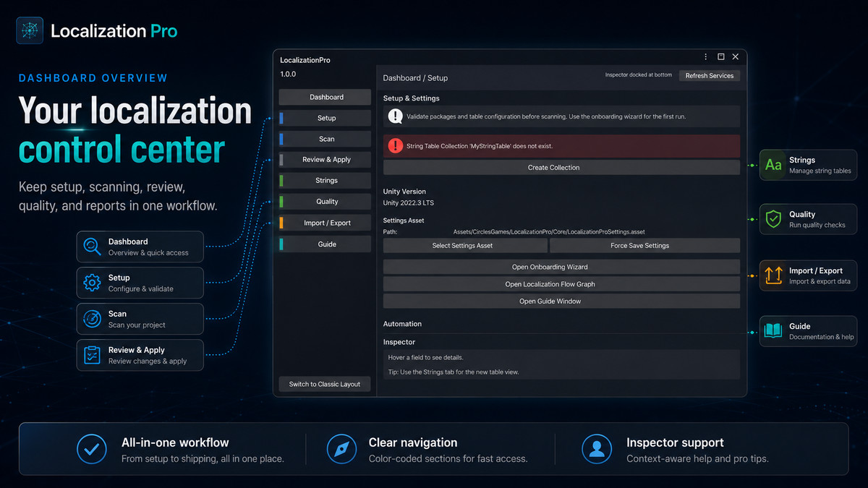The image size is (868, 488).
Task: Click the Setup gear card icon
Action: pyautogui.click(x=92, y=283)
